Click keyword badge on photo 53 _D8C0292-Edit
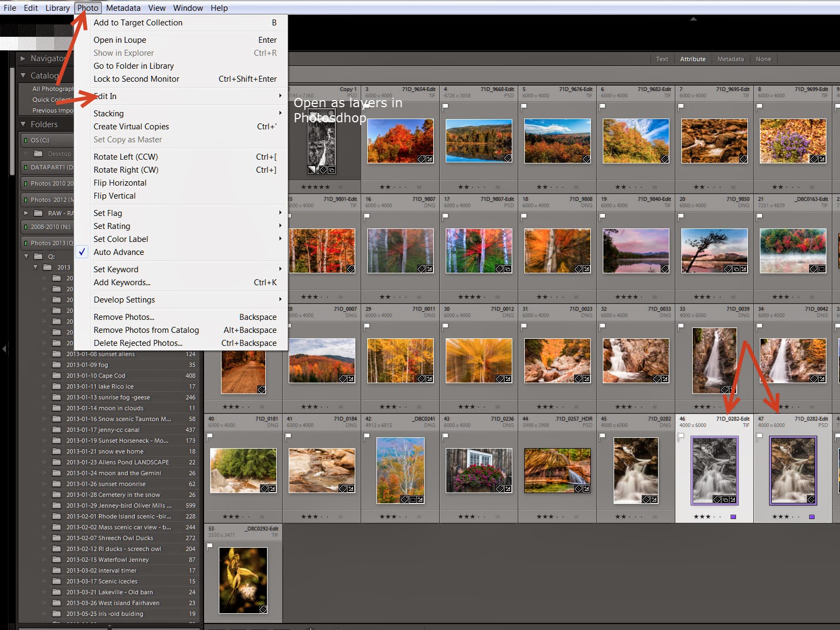 (x=263, y=609)
